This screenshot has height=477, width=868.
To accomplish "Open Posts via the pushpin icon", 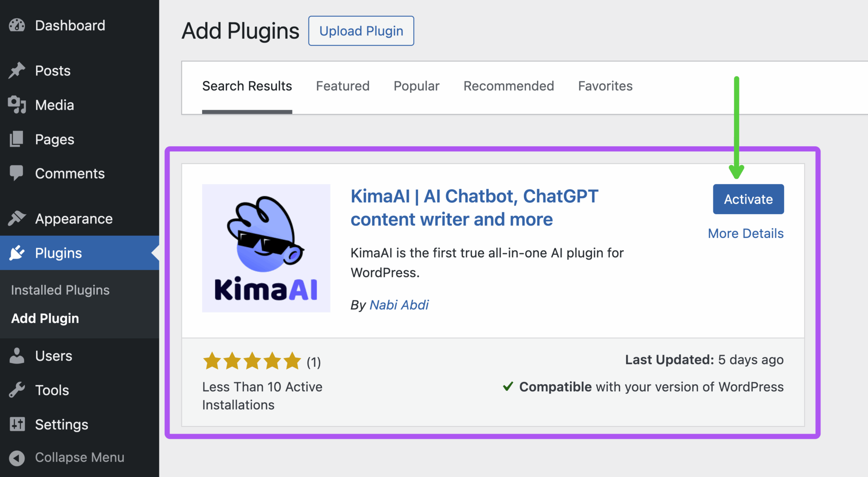I will (17, 70).
